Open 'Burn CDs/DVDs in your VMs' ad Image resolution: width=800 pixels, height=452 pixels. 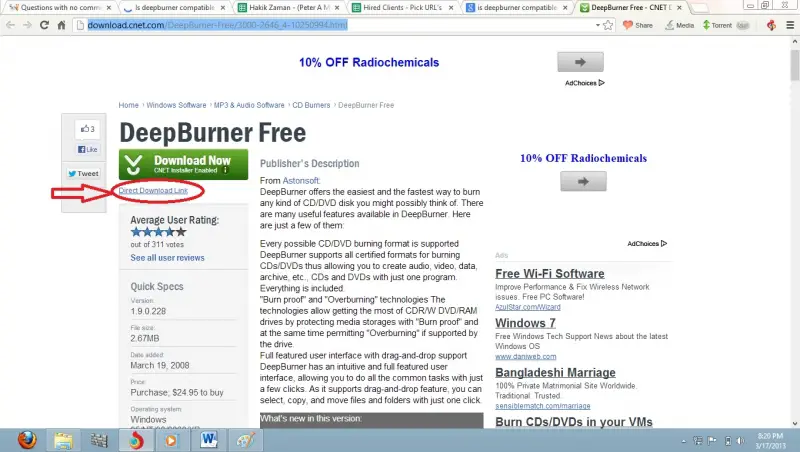[x=574, y=422]
